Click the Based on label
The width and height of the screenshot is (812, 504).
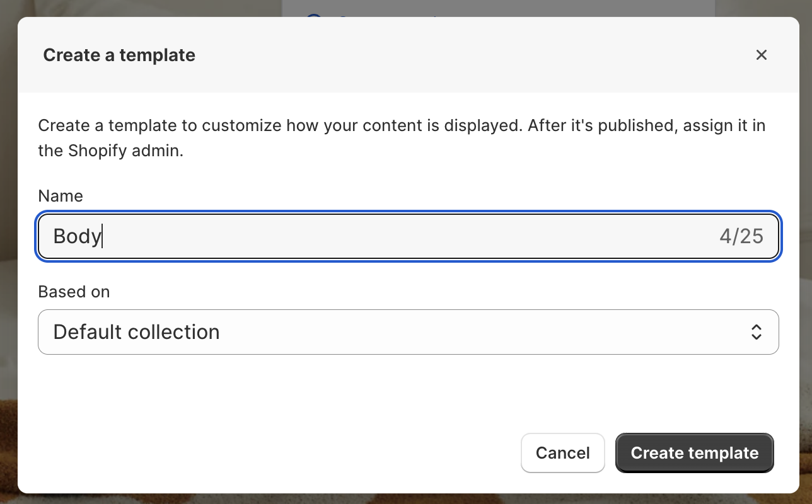tap(74, 292)
